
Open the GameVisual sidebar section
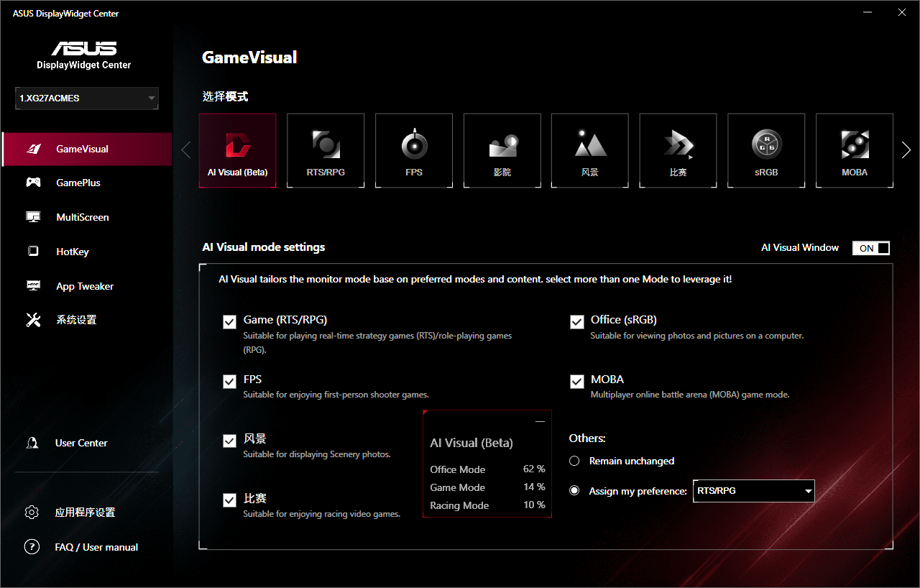[x=87, y=149]
